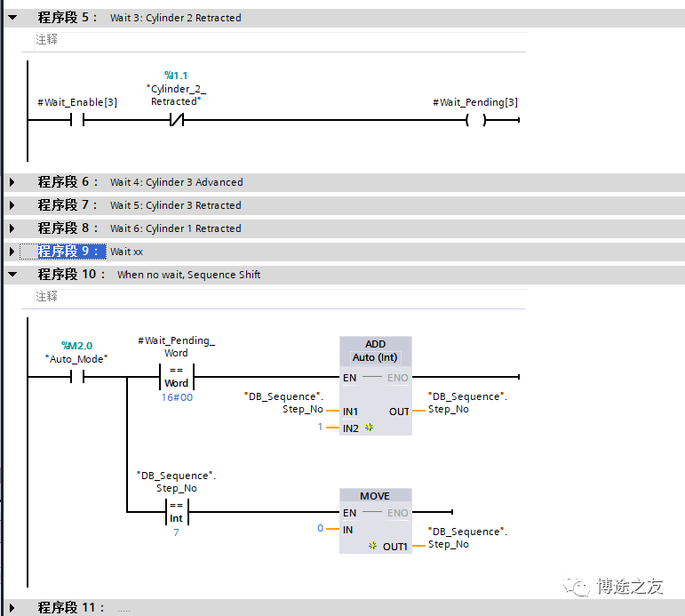Viewport: 685px width, 616px height.
Task: Expand network 8 Wait 6 Cylinder 1 Retracted
Action: 12,228
